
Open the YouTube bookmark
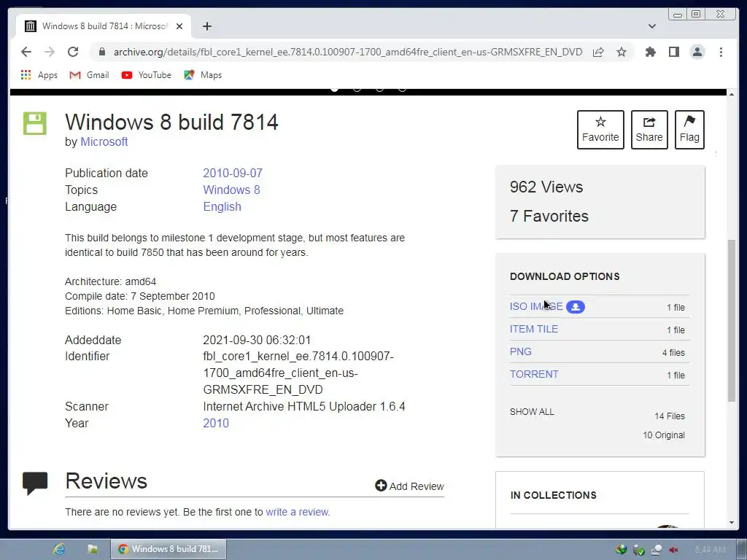pyautogui.click(x=146, y=75)
